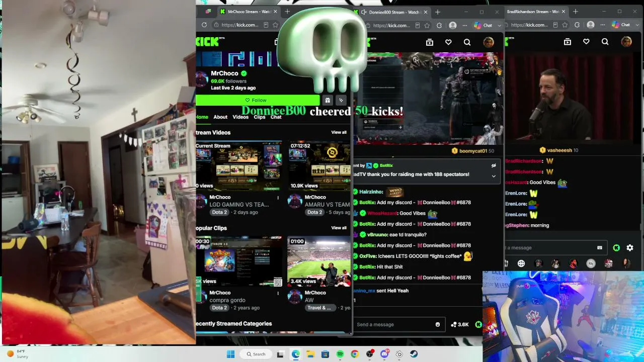Image resolution: width=644 pixels, height=362 pixels.
Task: Click the Dota 2 tag under LGD GAMING
Action: [219, 212]
